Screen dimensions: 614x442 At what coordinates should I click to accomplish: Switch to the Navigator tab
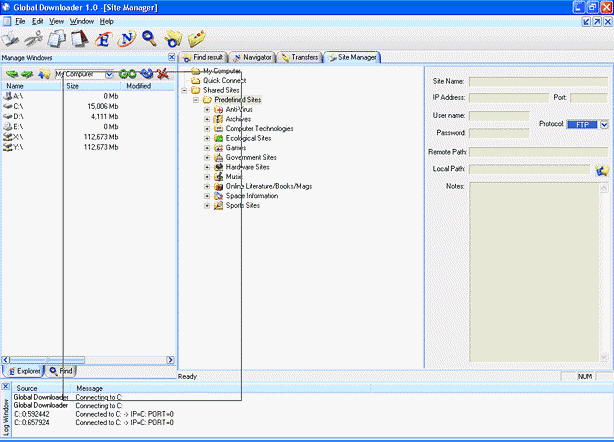(x=253, y=57)
